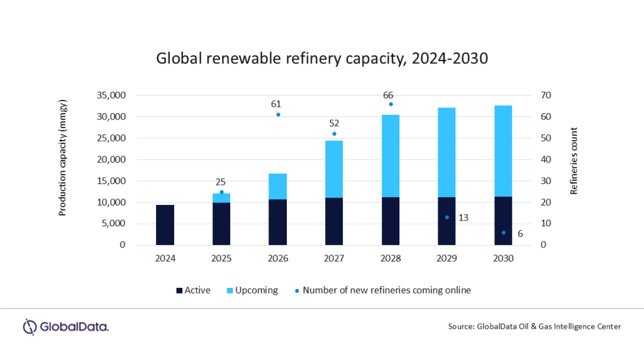Click the 2025 data point labeled 25
The width and height of the screenshot is (644, 345).
pyautogui.click(x=221, y=192)
